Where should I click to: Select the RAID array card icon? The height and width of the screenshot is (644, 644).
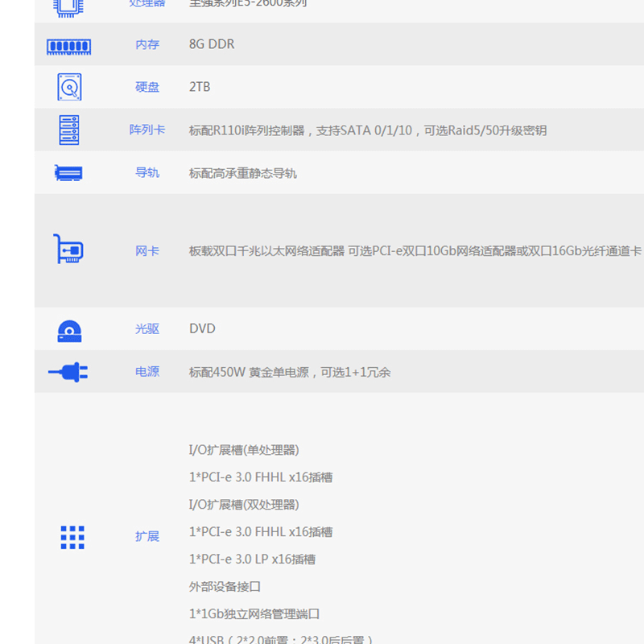69,130
